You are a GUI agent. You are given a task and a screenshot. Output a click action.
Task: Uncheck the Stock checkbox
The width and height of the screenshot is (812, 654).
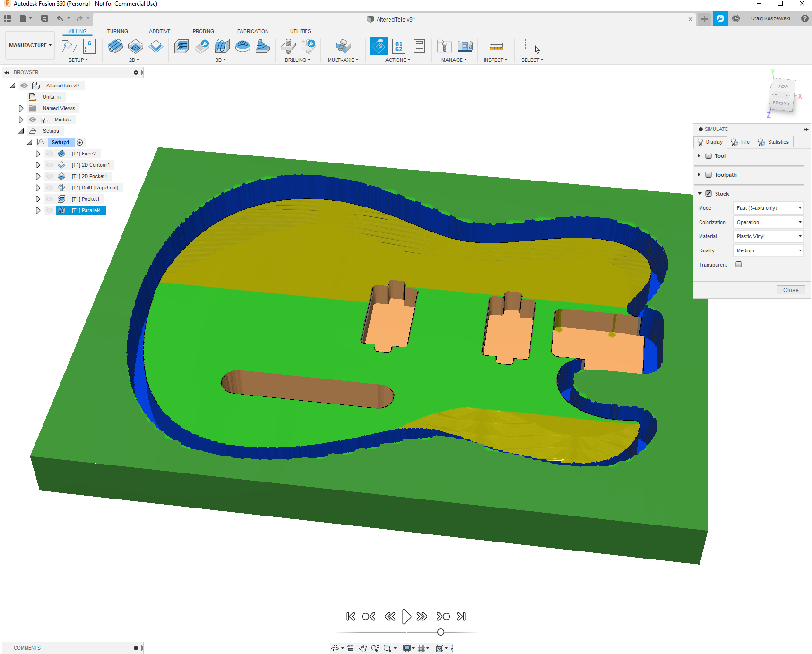(708, 194)
